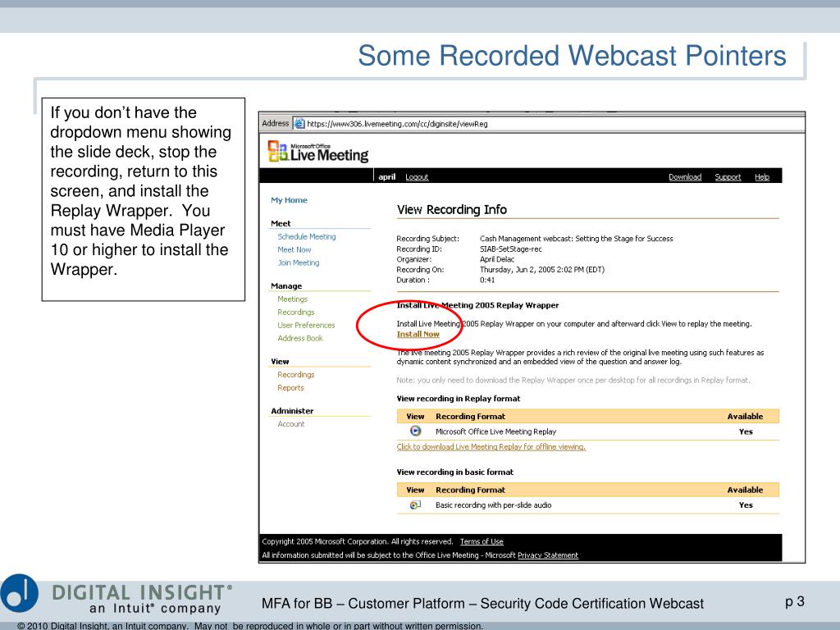840x630 pixels.
Task: Click the 'View Recording Info' heading
Action: coord(452,209)
